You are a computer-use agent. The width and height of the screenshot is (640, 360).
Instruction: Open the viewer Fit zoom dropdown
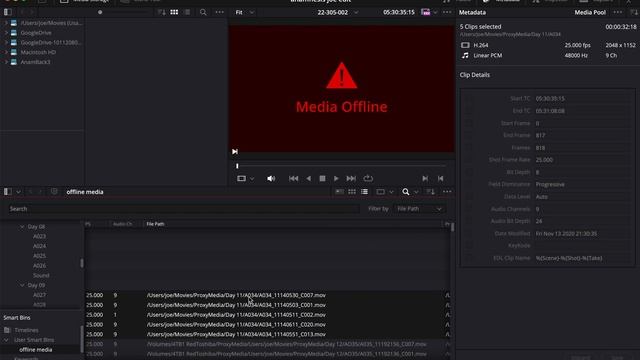244,12
